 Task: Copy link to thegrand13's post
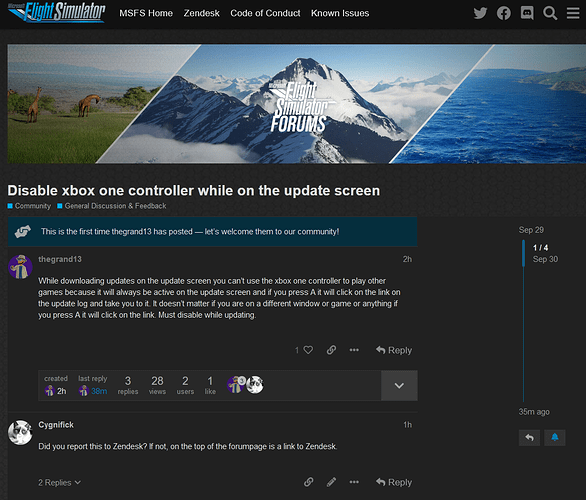pyautogui.click(x=331, y=350)
